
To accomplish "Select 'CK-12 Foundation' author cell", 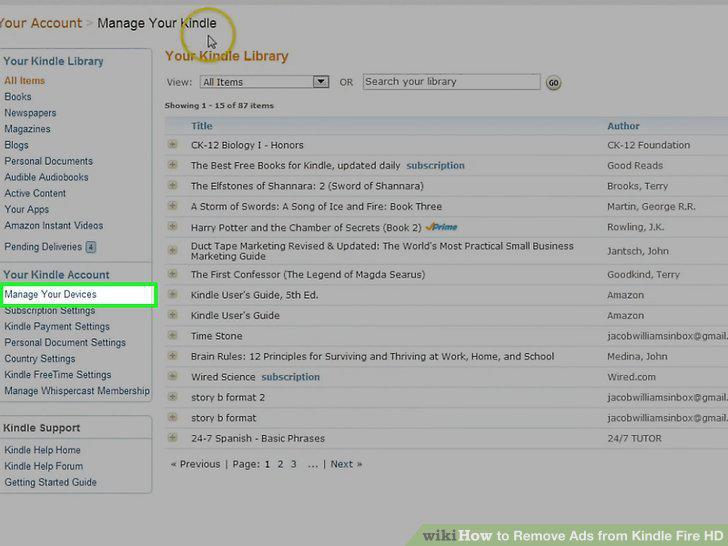I will tap(648, 145).
